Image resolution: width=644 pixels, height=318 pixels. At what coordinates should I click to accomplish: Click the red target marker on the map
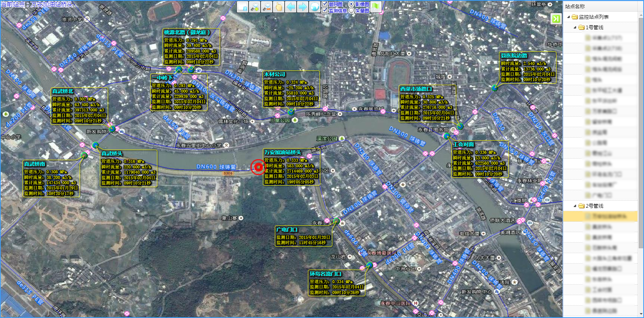(x=258, y=167)
